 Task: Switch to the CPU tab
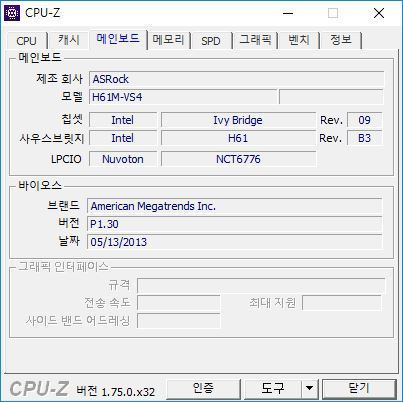point(26,41)
